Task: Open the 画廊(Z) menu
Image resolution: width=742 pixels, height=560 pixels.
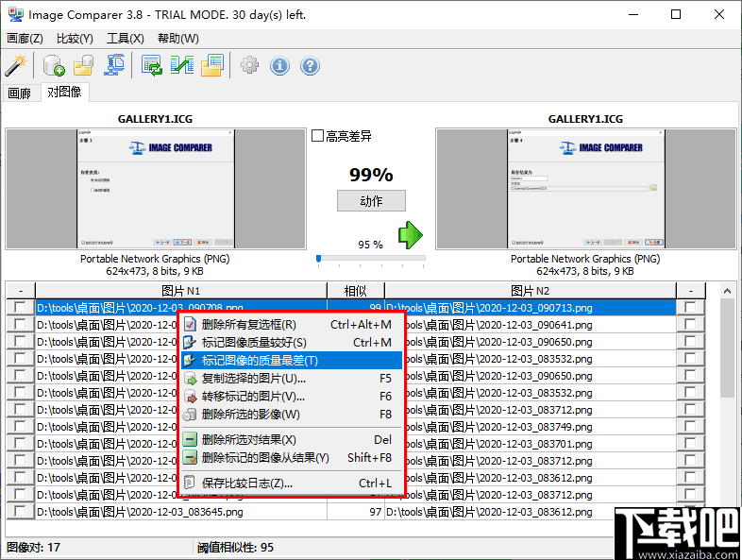Action: tap(25, 39)
